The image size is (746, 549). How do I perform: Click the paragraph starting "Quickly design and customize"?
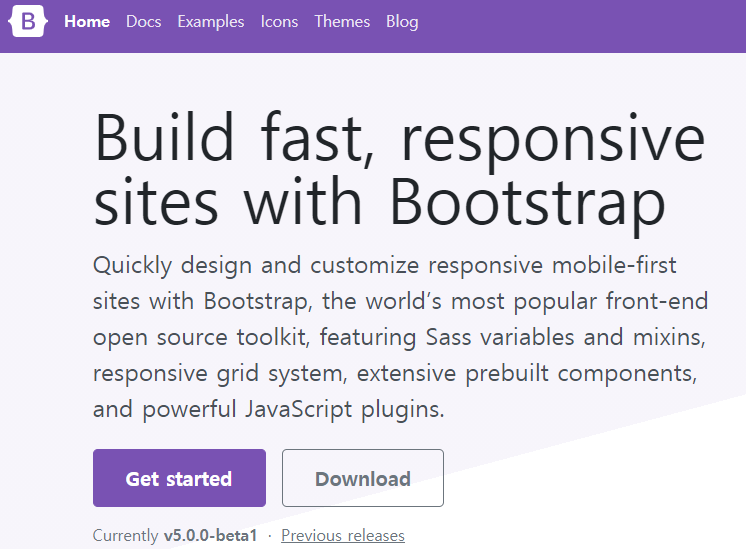pyautogui.click(x=401, y=337)
